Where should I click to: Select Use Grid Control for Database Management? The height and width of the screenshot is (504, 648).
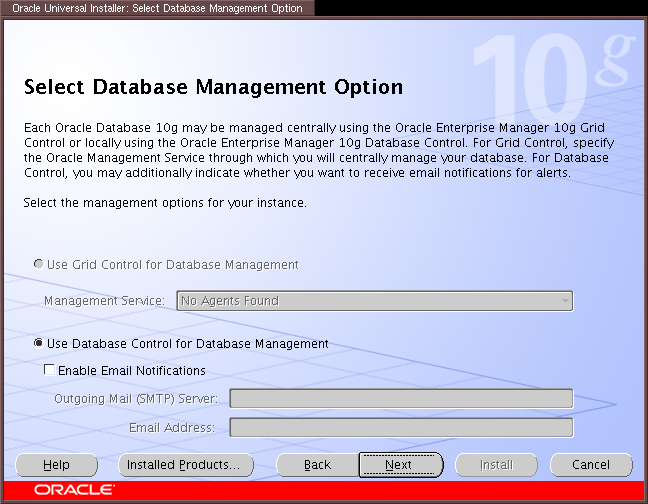pos(39,265)
